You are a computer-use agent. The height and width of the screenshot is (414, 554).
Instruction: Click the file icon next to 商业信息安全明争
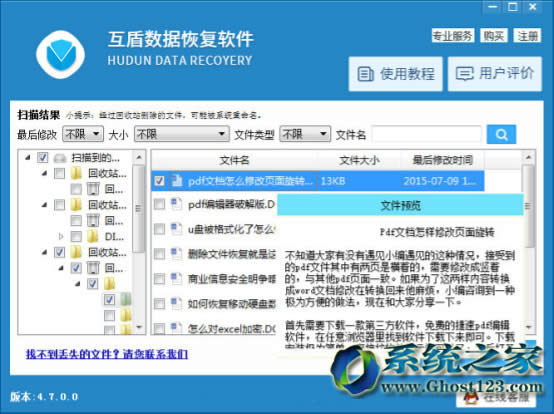(176, 279)
